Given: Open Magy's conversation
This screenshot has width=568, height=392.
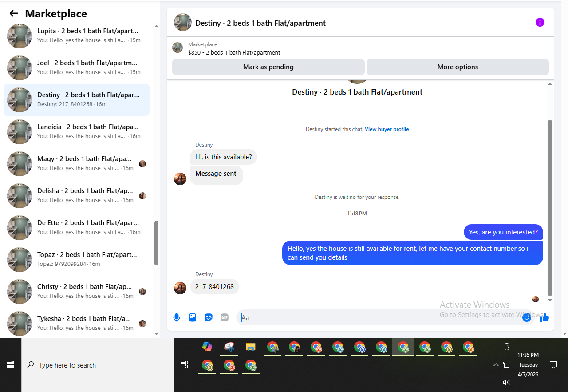Looking at the screenshot, I should (76, 164).
